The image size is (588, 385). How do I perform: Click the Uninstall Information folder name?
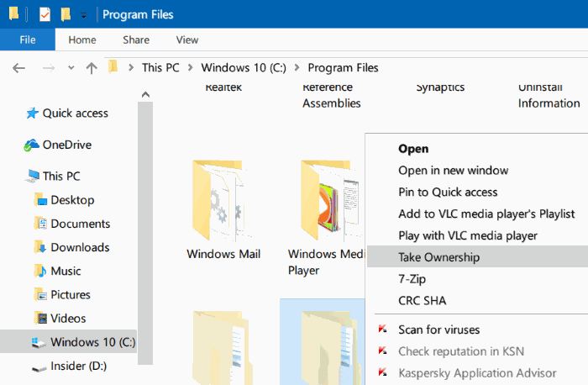(x=549, y=95)
